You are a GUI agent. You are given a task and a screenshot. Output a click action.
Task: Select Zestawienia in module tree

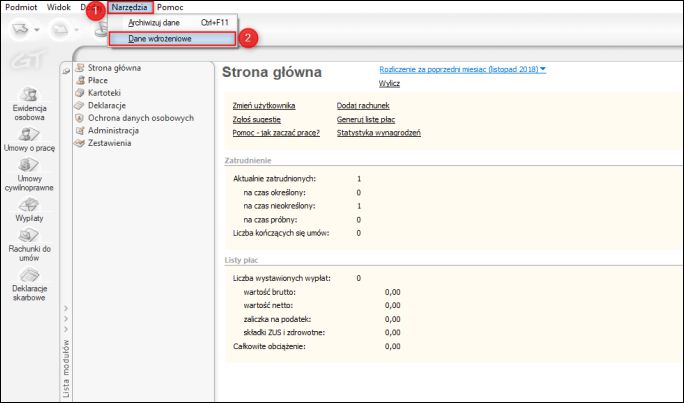coord(109,143)
